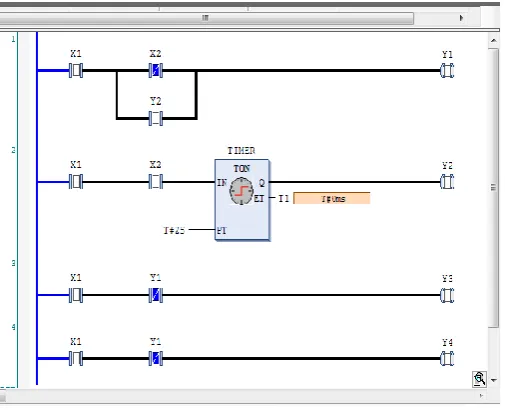Click the vertical scrollbar down arrow
The image size is (505, 410).
tap(494, 380)
